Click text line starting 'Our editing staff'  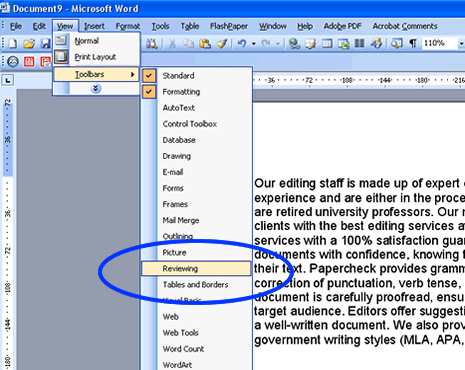(359, 183)
